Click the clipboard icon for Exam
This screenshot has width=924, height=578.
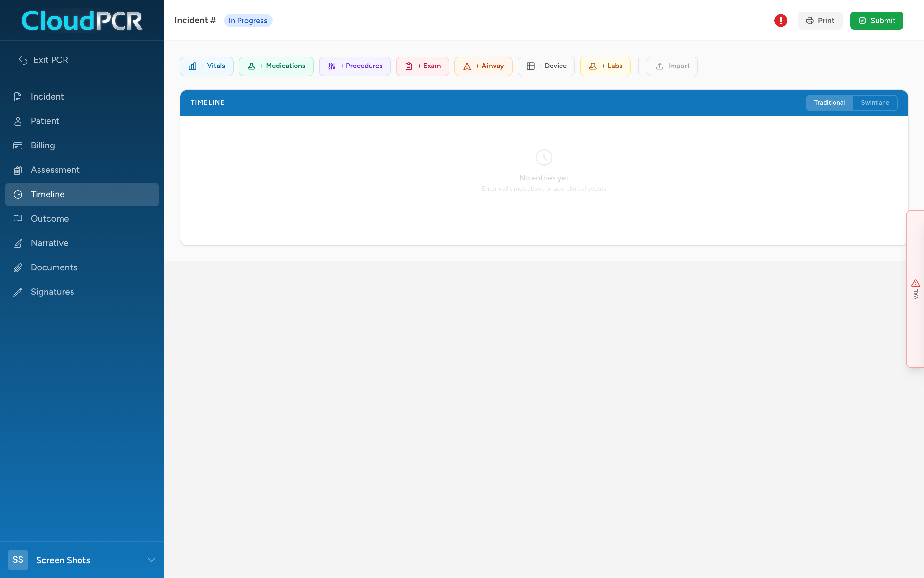[x=408, y=66]
